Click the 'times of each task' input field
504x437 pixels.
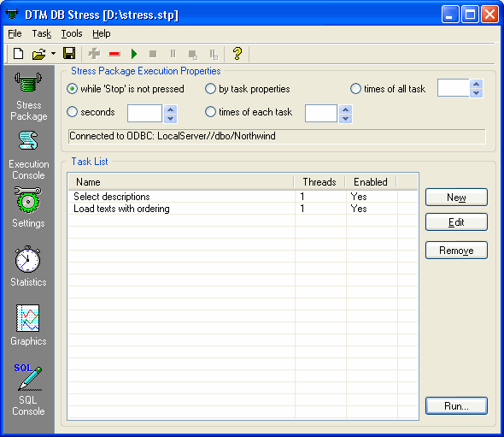(x=321, y=113)
